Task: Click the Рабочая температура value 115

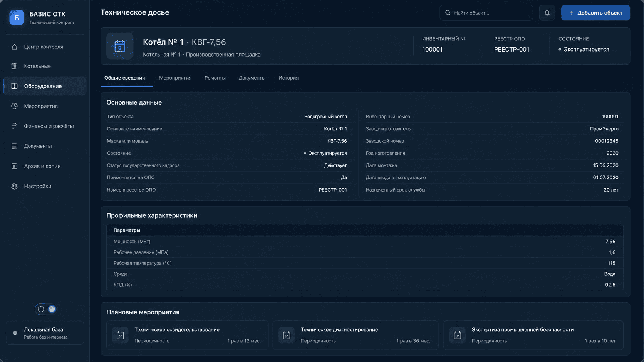Action: click(x=612, y=263)
